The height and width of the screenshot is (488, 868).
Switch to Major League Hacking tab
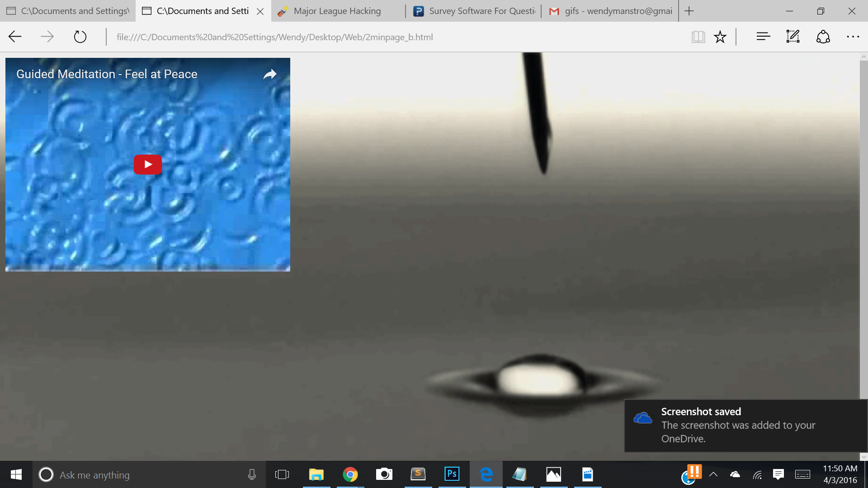tap(337, 11)
